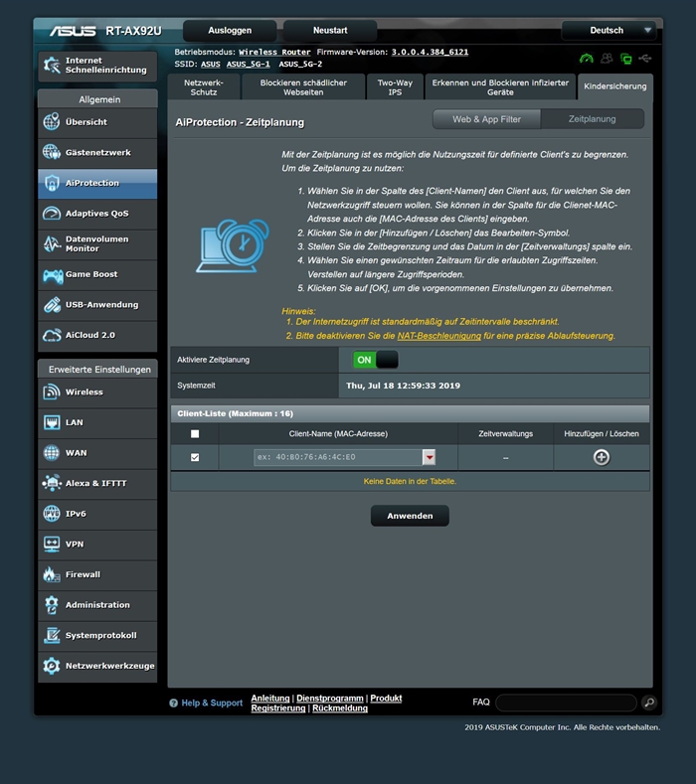Open Netzwerkwerkzeuge tools icon
The image size is (696, 784).
(51, 666)
